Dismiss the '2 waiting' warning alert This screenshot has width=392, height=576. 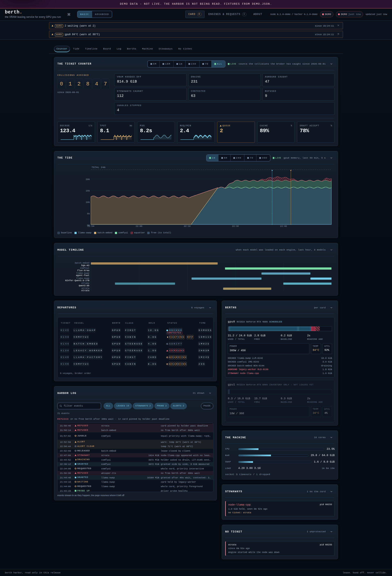click(x=338, y=26)
